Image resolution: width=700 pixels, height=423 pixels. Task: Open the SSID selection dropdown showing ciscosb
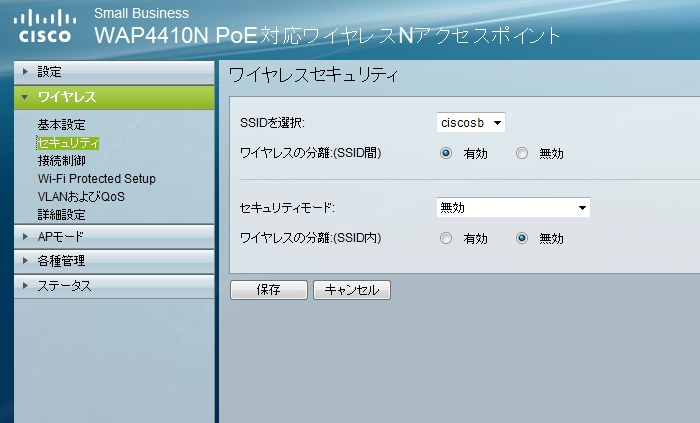click(471, 123)
